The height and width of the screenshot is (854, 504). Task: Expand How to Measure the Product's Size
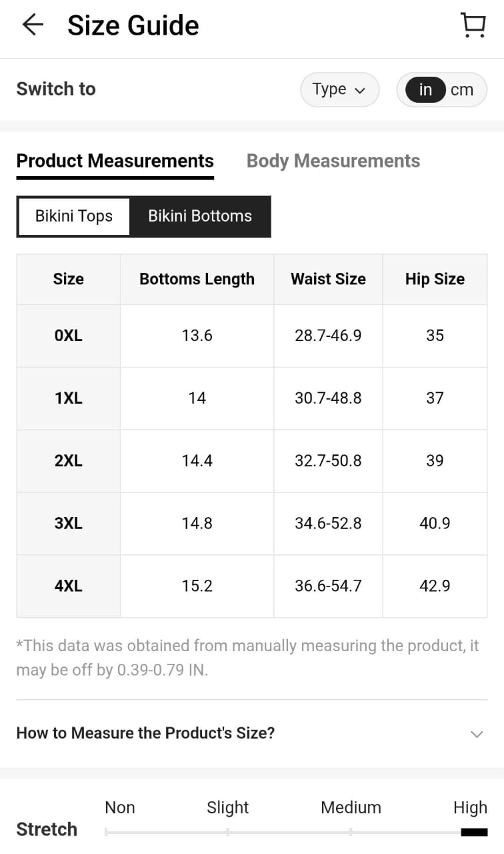(x=252, y=733)
